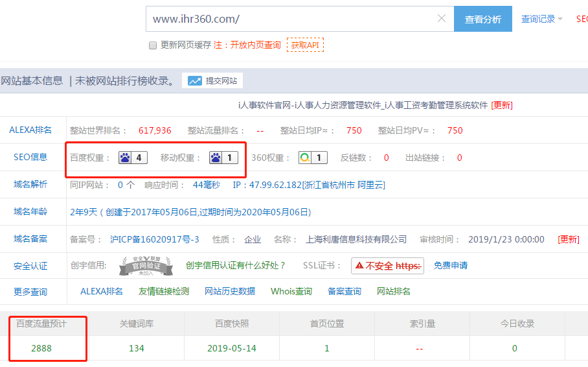Open the 更多查询 row label
Screen dimensions: 588x367
(x=30, y=292)
